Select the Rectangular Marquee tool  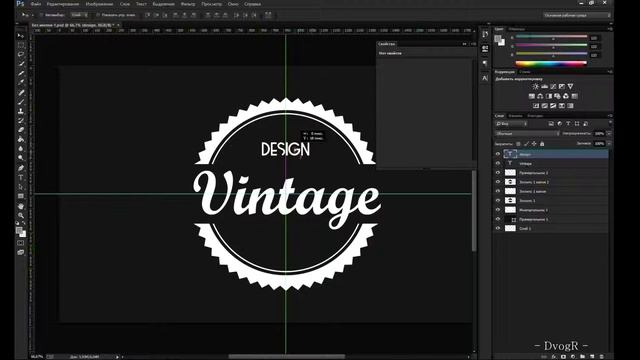[21, 45]
